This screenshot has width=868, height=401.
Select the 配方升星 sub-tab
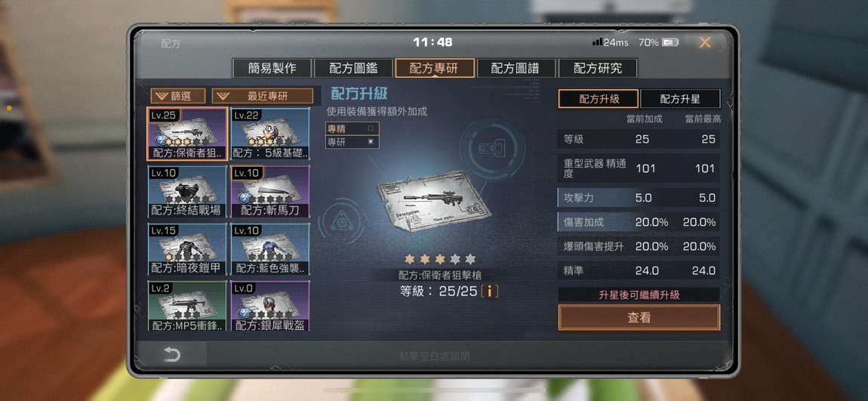[680, 99]
